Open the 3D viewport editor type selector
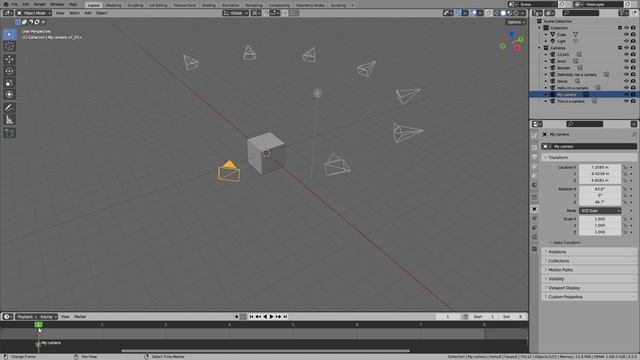Image resolution: width=640 pixels, height=360 pixels. [8, 13]
